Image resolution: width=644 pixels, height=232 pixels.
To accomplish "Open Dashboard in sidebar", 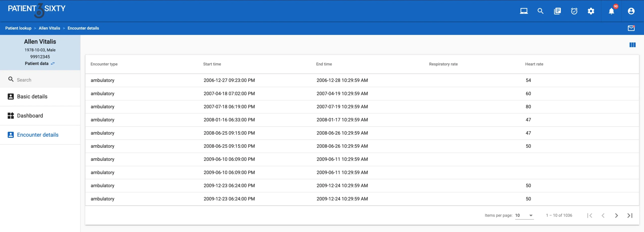I will pyautogui.click(x=30, y=116).
